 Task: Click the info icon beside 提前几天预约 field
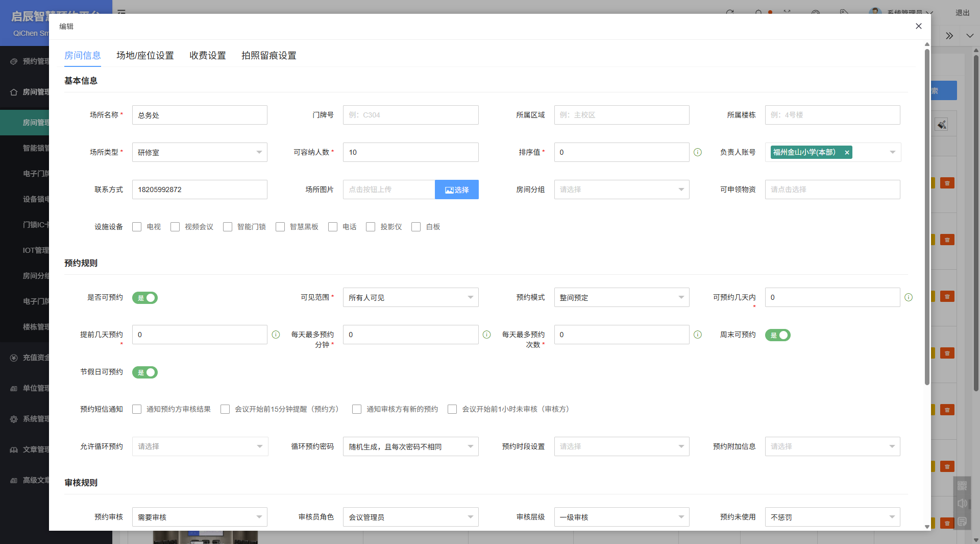(276, 335)
